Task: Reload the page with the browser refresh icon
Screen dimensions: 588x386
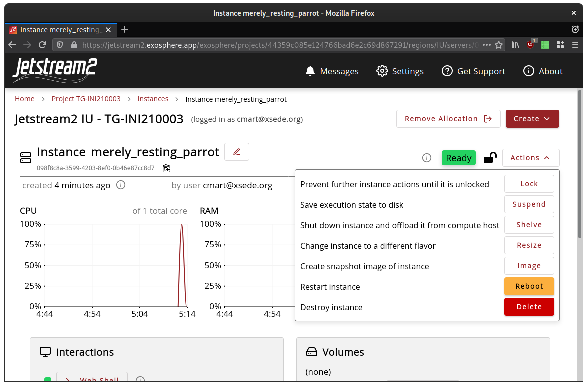Action: click(x=43, y=45)
